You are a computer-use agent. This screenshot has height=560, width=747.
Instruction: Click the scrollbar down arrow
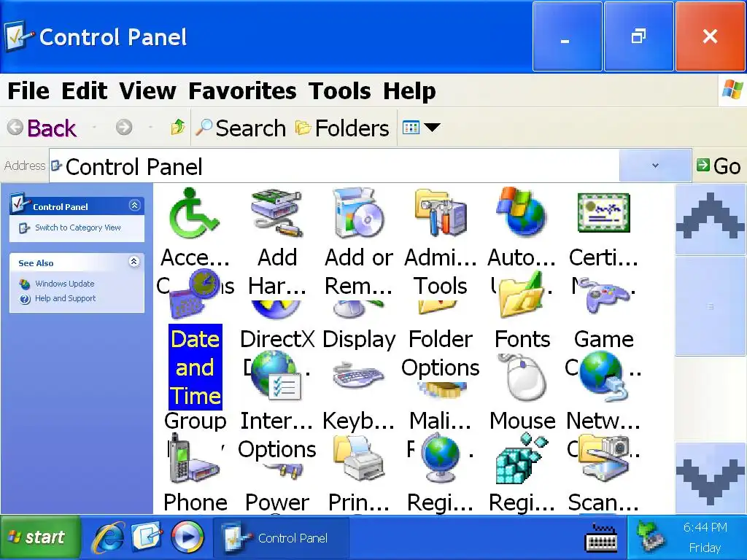(x=711, y=478)
